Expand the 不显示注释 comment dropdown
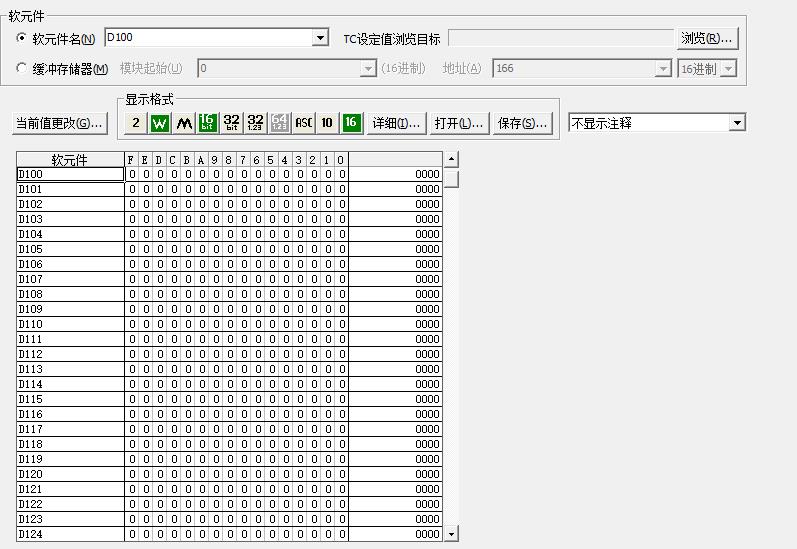 (737, 123)
